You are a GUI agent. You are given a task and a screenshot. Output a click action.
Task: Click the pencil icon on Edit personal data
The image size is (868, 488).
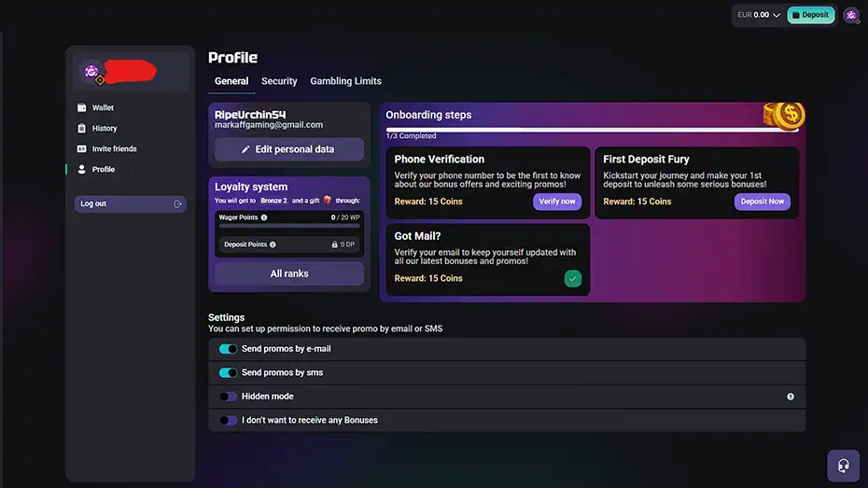tap(245, 149)
